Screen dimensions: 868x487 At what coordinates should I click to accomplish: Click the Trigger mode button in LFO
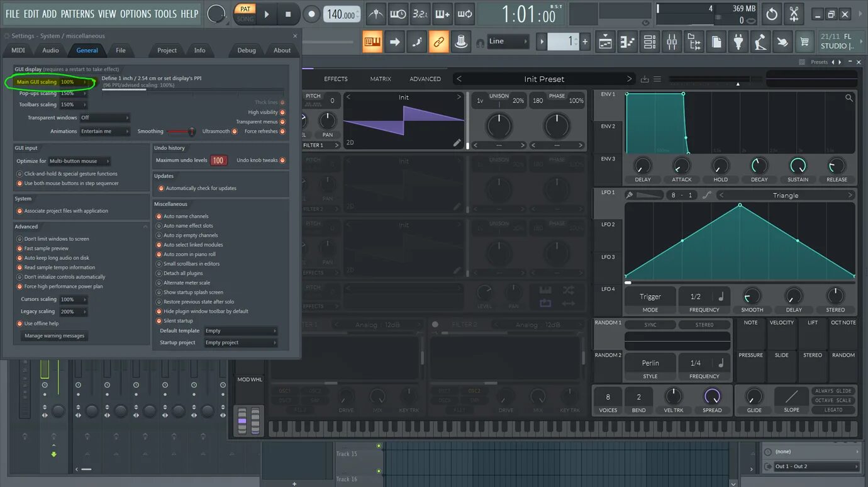(x=650, y=297)
